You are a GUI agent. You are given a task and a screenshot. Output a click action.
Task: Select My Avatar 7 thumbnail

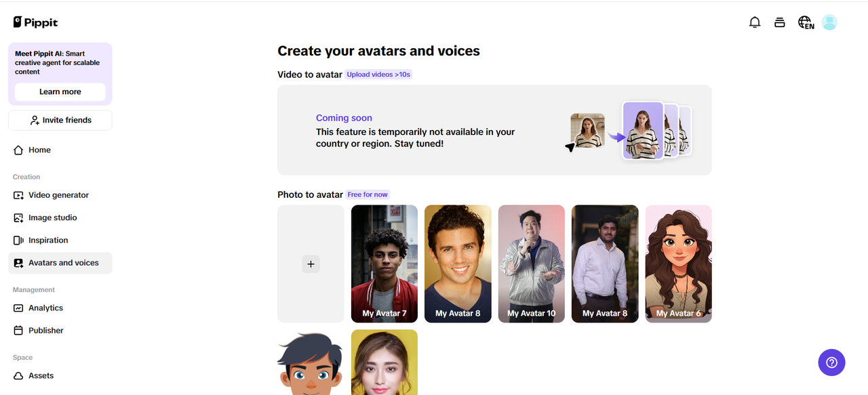tap(384, 264)
